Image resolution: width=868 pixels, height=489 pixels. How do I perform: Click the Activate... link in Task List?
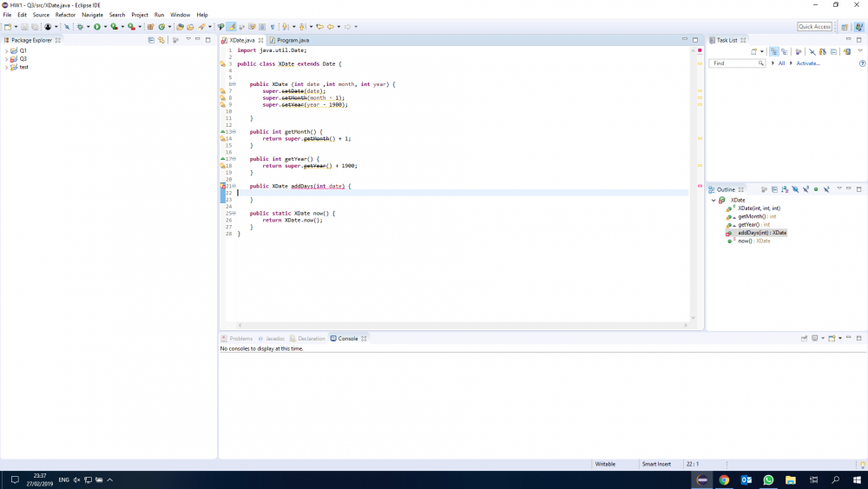807,63
